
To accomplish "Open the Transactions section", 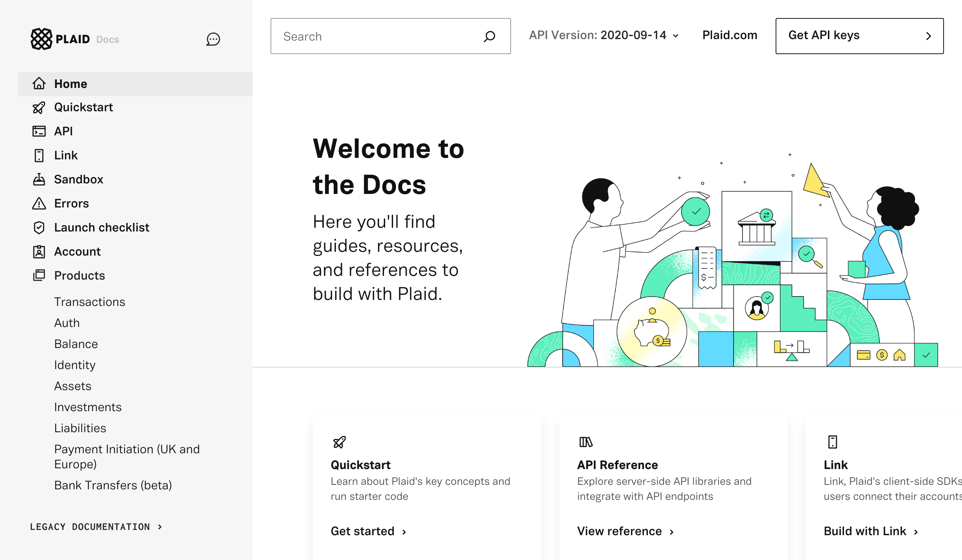I will pos(90,301).
